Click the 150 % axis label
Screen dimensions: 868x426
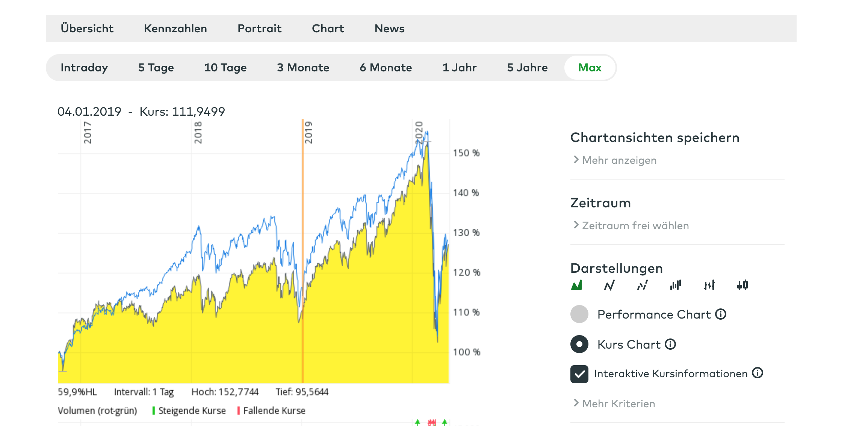pyautogui.click(x=466, y=153)
